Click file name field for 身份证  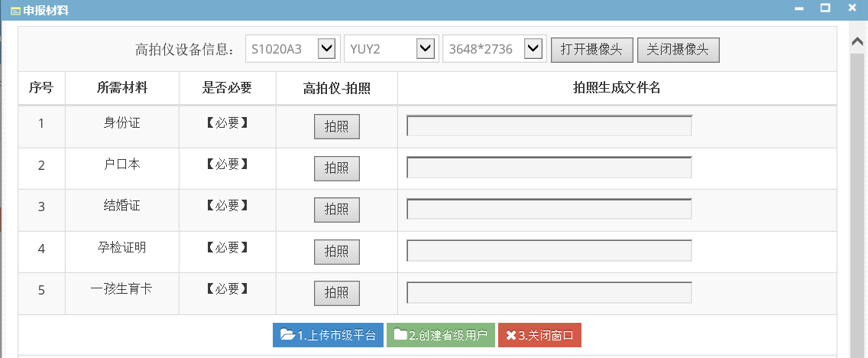[549, 125]
